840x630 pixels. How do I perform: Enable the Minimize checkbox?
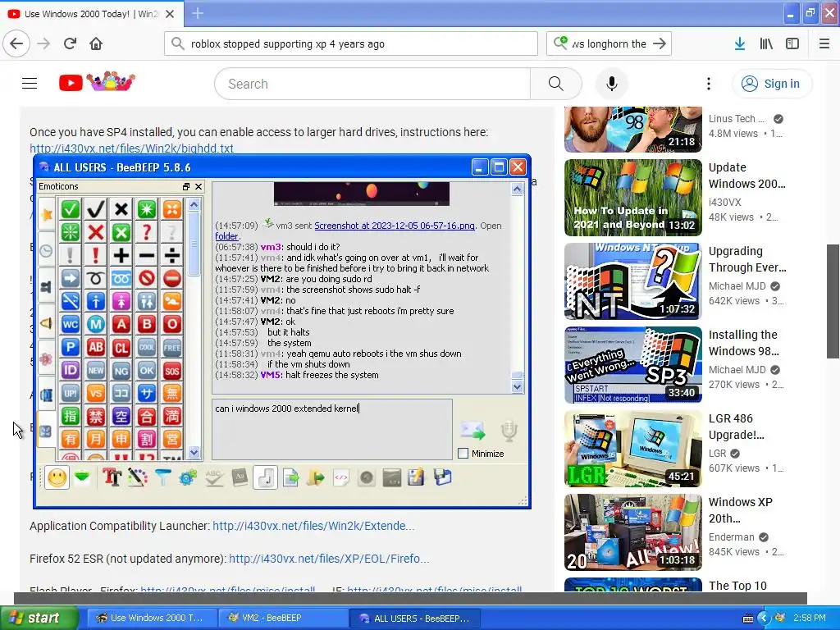(463, 453)
